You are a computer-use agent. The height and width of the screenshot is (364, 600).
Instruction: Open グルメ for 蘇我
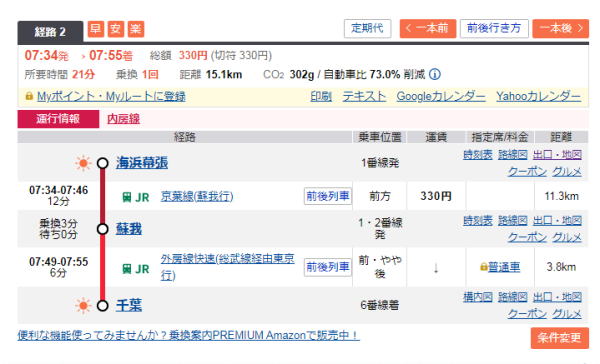pos(567,238)
